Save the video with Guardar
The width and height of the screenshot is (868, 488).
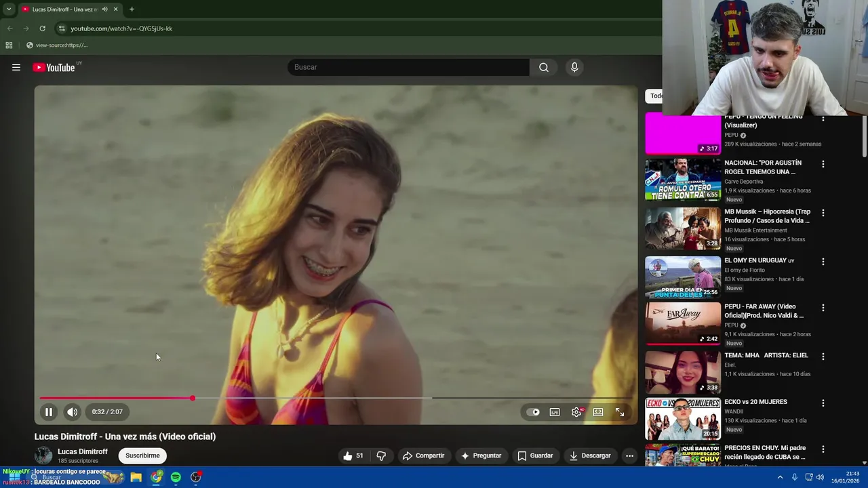coord(535,455)
